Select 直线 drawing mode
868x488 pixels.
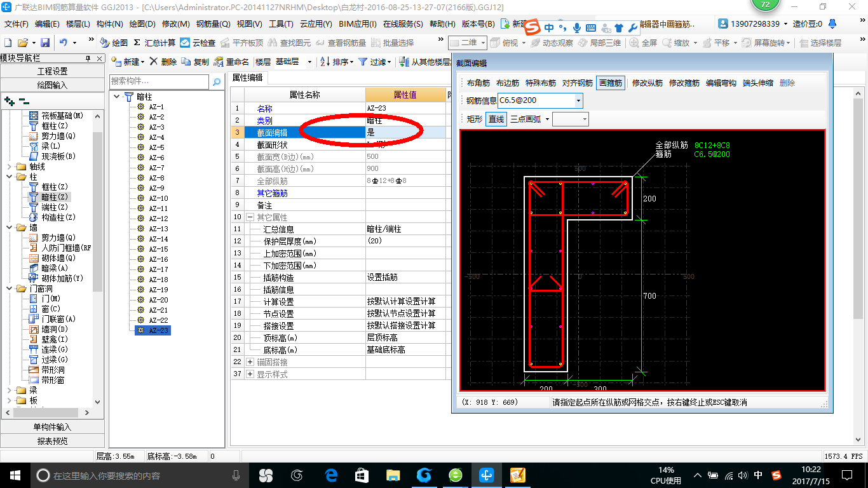pyautogui.click(x=496, y=119)
